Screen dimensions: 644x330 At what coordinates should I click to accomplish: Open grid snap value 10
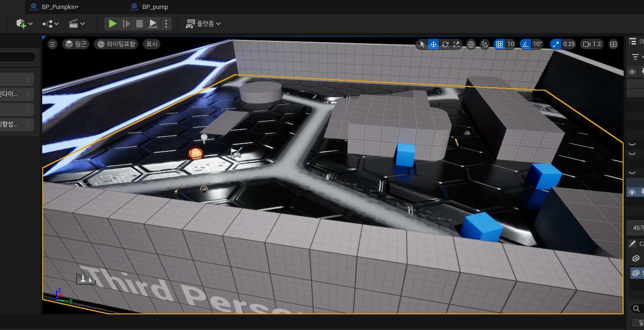tap(511, 44)
